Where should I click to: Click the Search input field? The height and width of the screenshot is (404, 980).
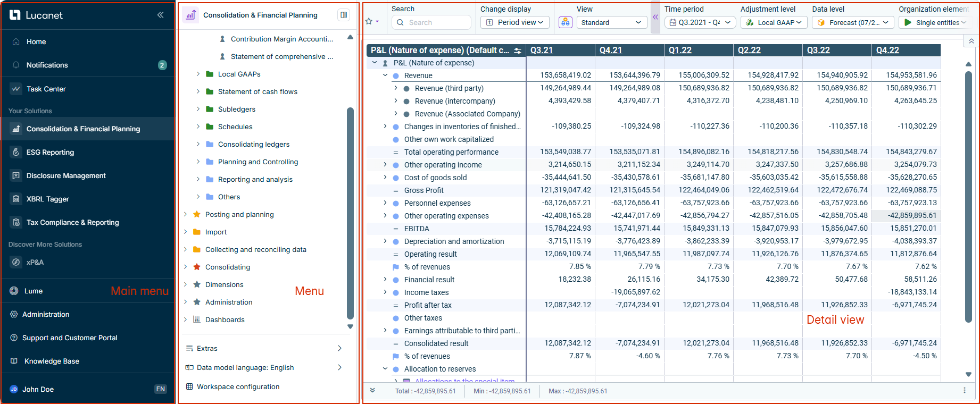click(x=431, y=22)
